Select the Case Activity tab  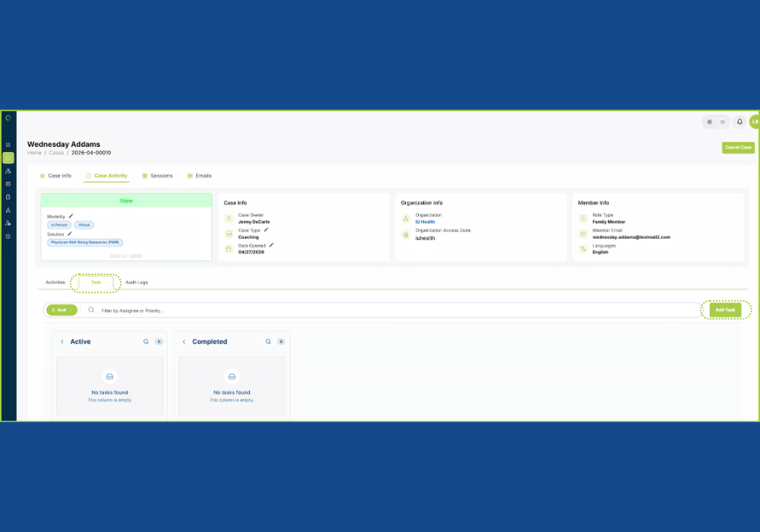pos(106,176)
